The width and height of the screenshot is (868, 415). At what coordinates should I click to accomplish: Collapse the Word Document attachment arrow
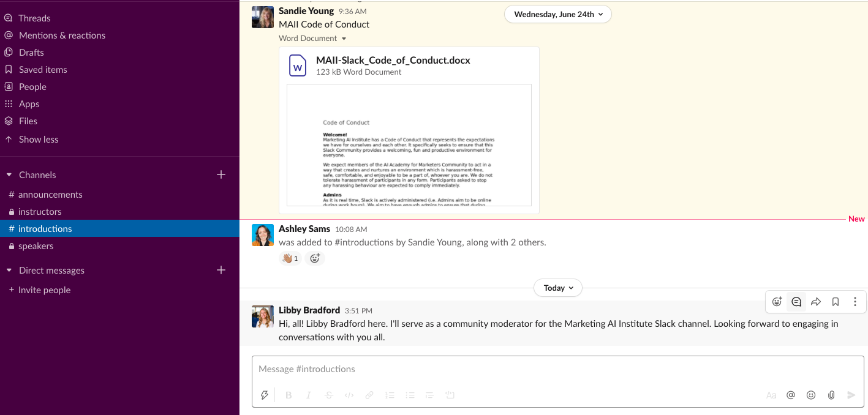point(344,39)
